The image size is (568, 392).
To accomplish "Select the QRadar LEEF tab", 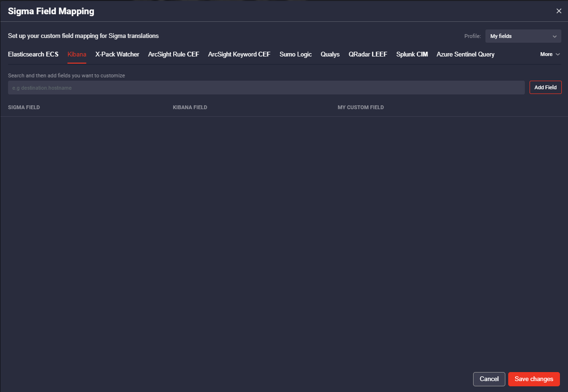I will (x=368, y=55).
